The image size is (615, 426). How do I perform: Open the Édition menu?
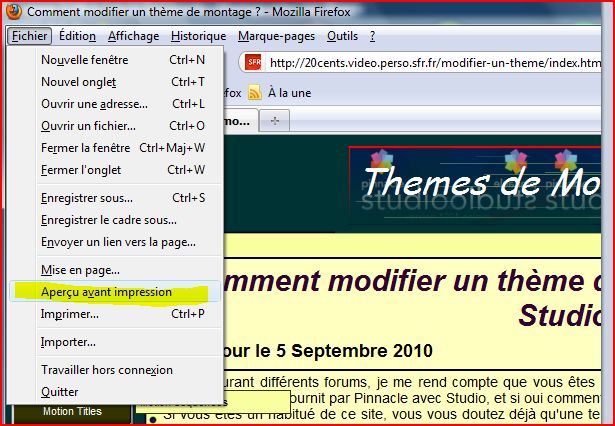tap(77, 36)
